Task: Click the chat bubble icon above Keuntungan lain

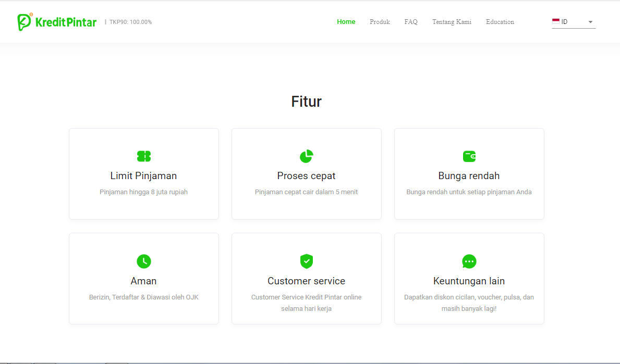Action: pyautogui.click(x=469, y=261)
